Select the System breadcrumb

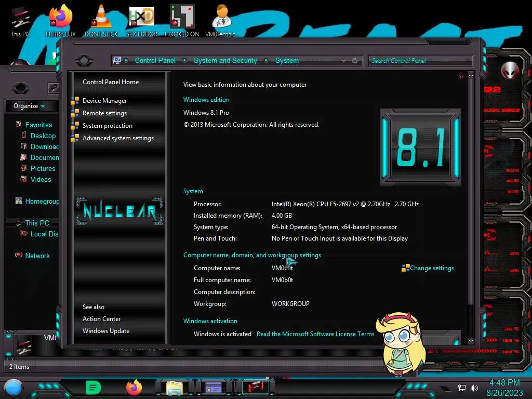click(287, 60)
